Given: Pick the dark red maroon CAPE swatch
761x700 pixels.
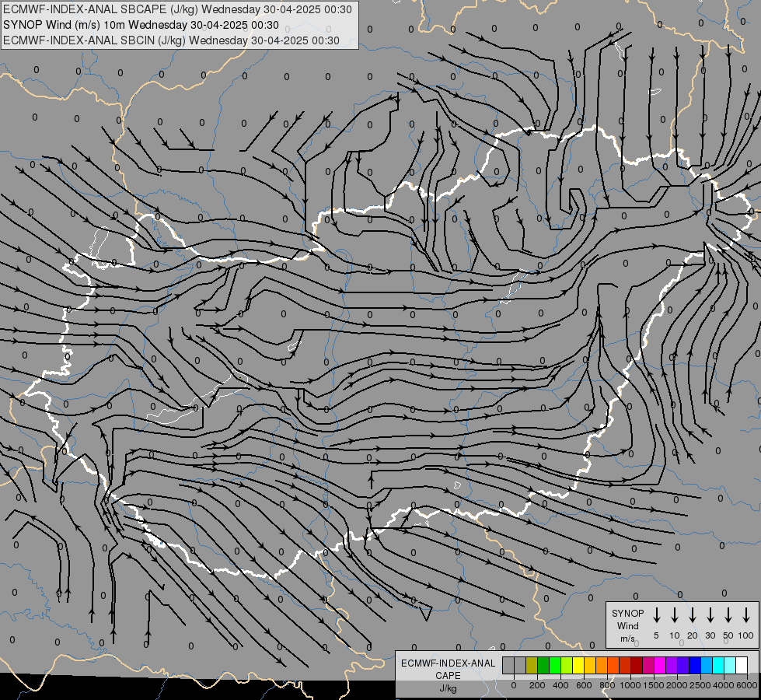Looking at the screenshot, I should click(637, 665).
